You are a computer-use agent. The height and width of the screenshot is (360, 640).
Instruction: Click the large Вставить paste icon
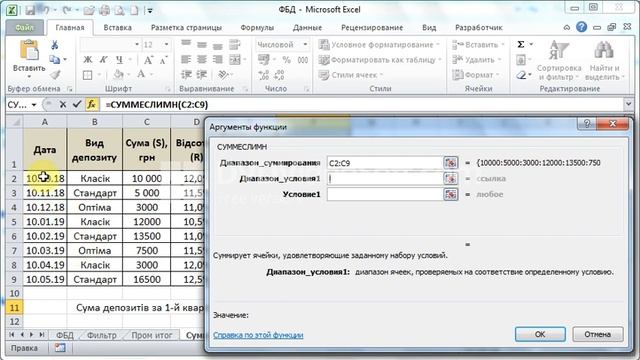tap(29, 50)
